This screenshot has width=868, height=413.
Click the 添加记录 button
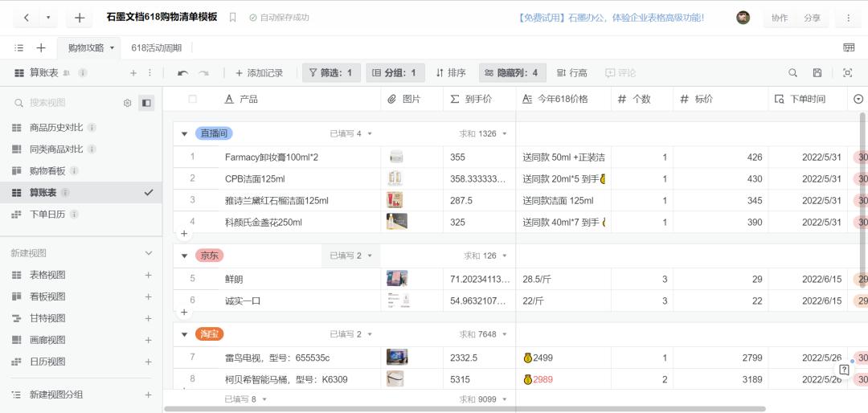259,72
